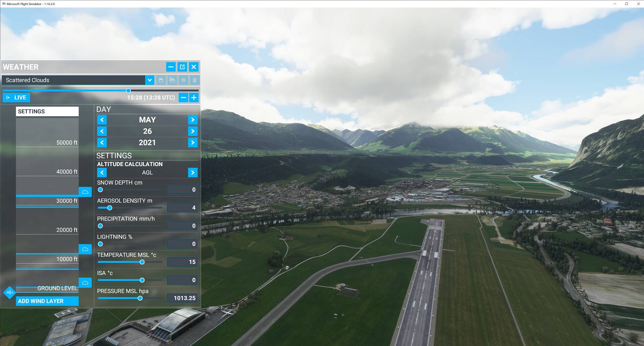Toggle LIVE time mode

pos(16,97)
